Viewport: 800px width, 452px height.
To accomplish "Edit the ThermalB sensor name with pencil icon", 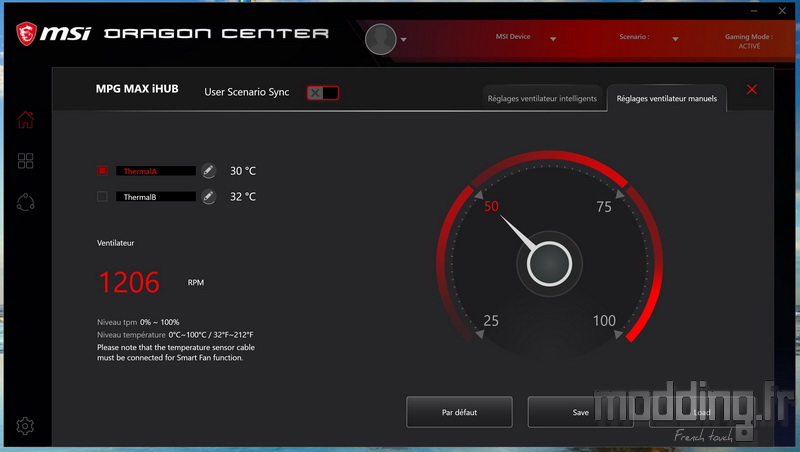I will click(x=208, y=196).
